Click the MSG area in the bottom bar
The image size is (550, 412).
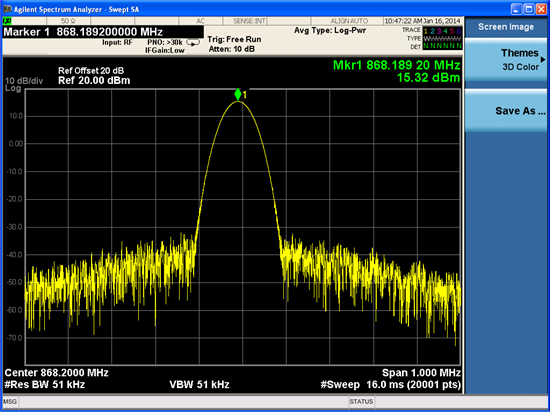coord(10,401)
